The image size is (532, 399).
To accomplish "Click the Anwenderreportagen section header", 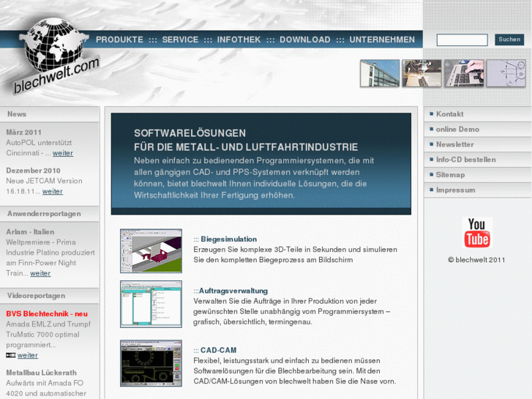I will [50, 214].
